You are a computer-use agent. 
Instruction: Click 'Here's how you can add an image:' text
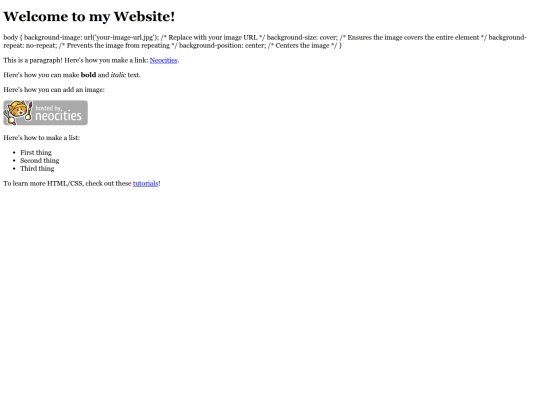(54, 90)
